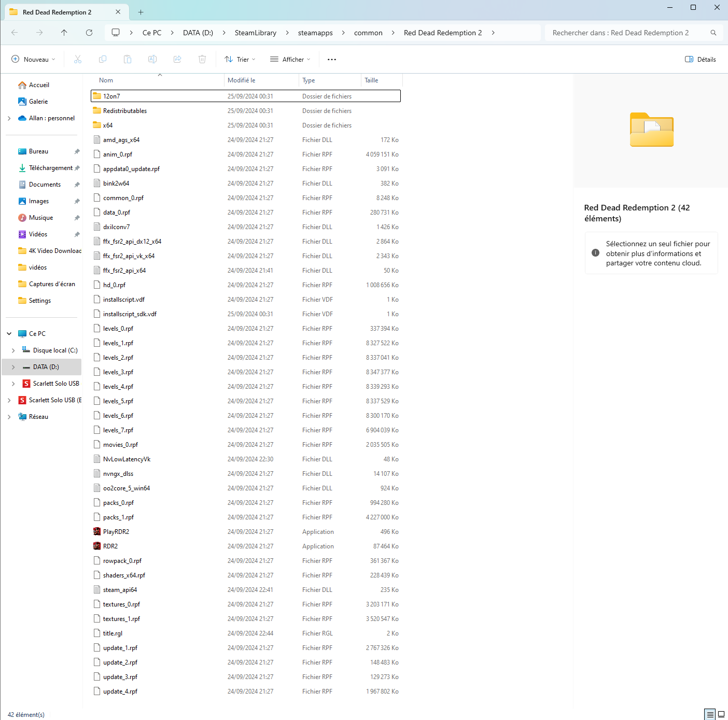Image resolution: width=728 pixels, height=720 pixels.
Task: Select Scarlett Solo USB under Ce PC
Action: [51, 384]
